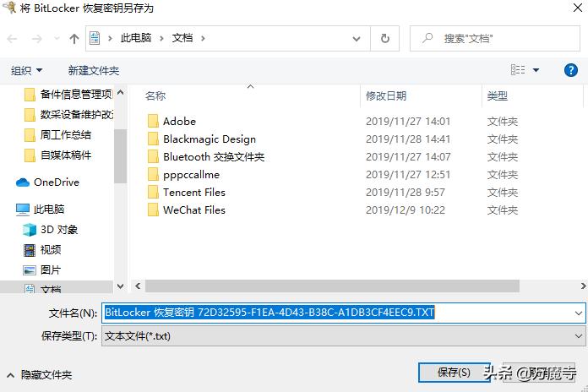Click the sidebar scrollbar down arrow
The width and height of the screenshot is (588, 392).
point(120,286)
